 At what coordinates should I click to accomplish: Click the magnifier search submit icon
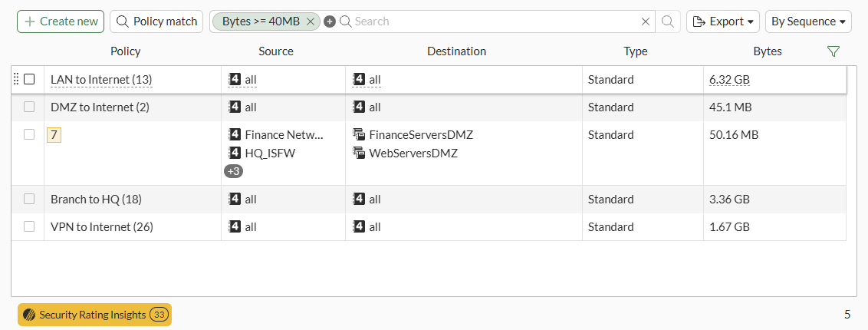(x=668, y=21)
